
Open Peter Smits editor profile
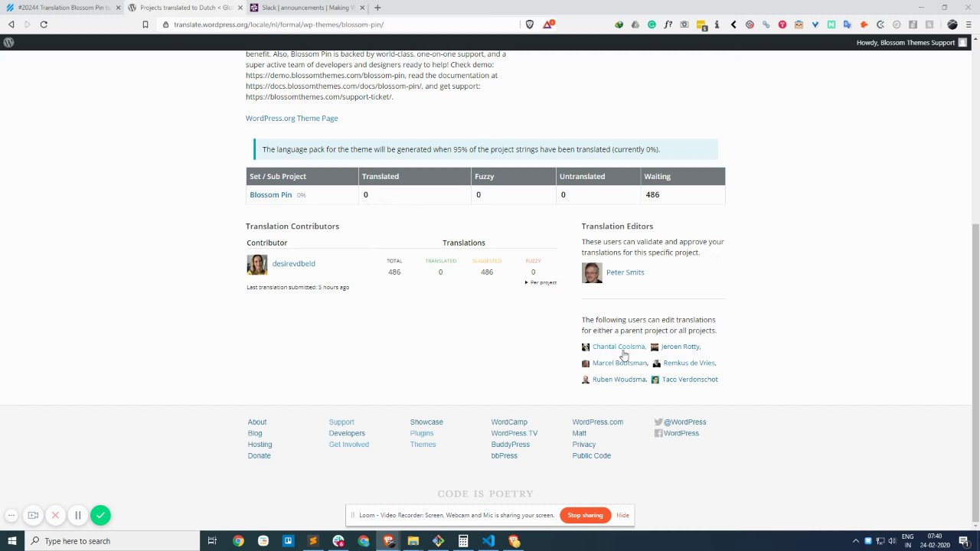pos(625,272)
